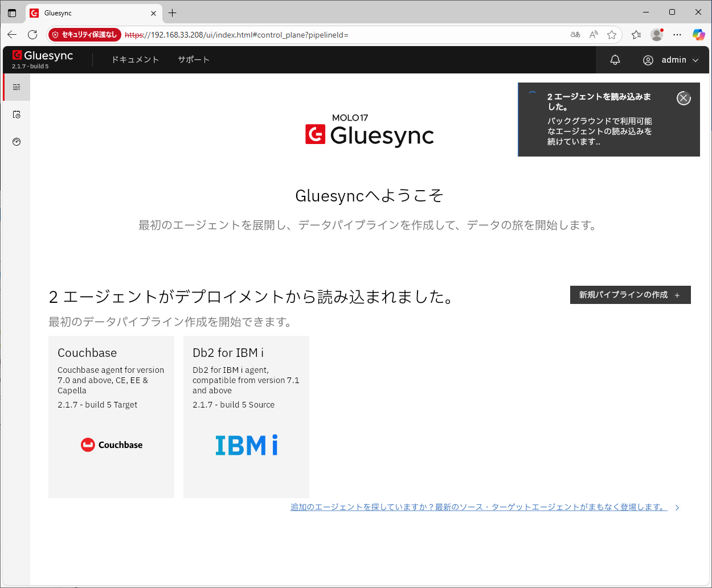The image size is (712, 588).
Task: Click the browser read aloud icon
Action: point(594,35)
